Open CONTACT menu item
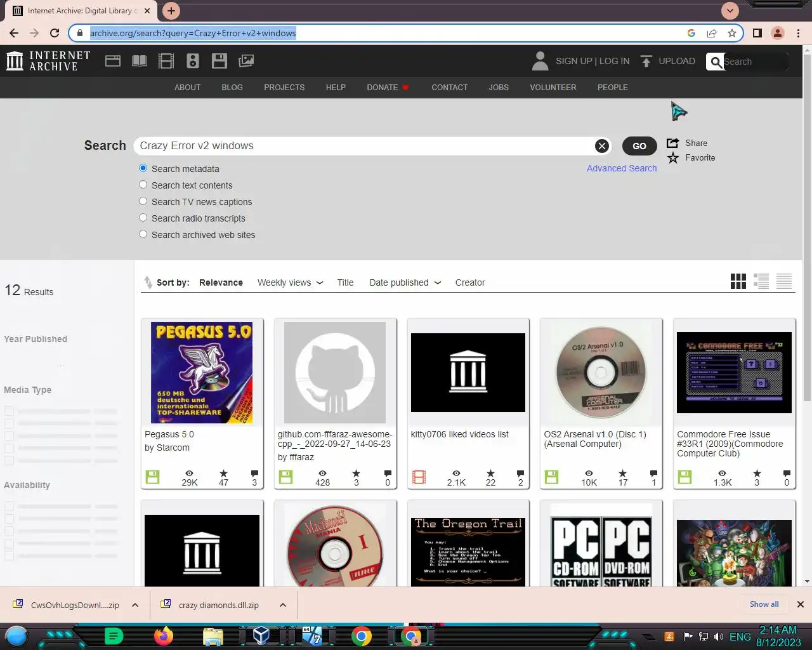812x650 pixels. pyautogui.click(x=449, y=88)
